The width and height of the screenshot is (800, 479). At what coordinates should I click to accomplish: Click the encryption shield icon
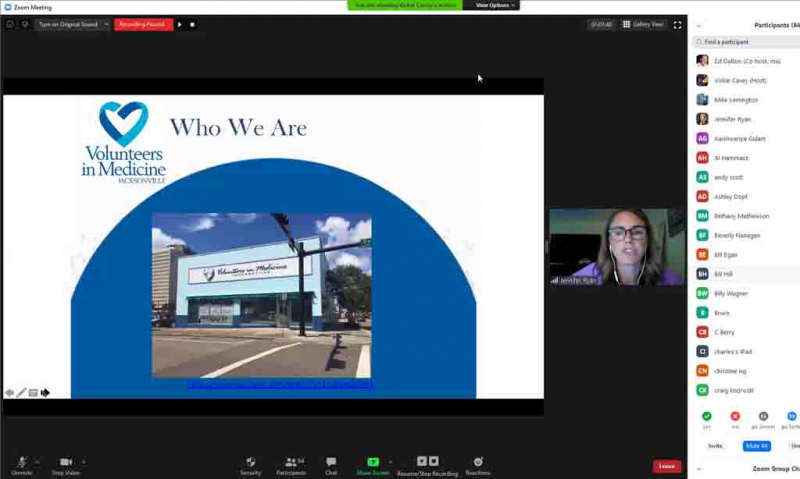pos(24,24)
